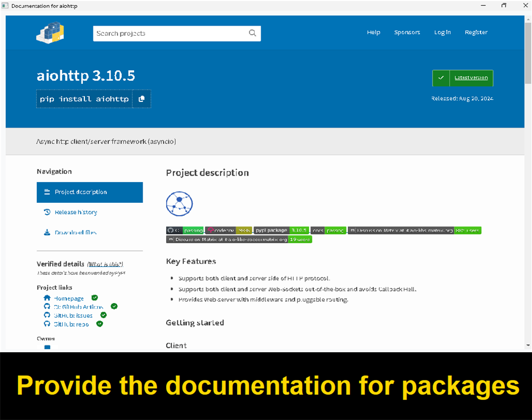Click the aiohttp project logo image
Screen dimensions: 532x420
click(179, 204)
